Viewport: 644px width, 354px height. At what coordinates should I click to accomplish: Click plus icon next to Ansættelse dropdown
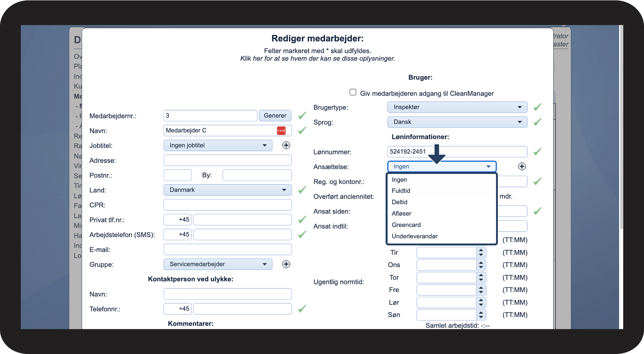pyautogui.click(x=522, y=167)
